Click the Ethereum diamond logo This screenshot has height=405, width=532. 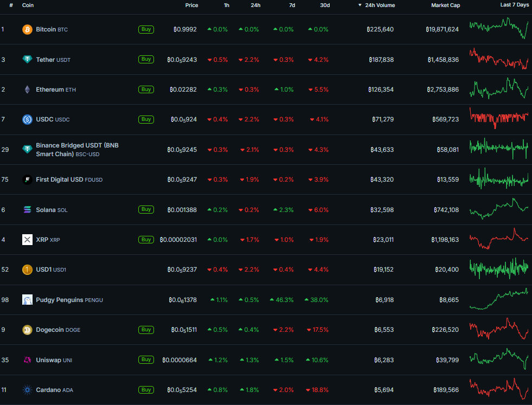point(27,89)
